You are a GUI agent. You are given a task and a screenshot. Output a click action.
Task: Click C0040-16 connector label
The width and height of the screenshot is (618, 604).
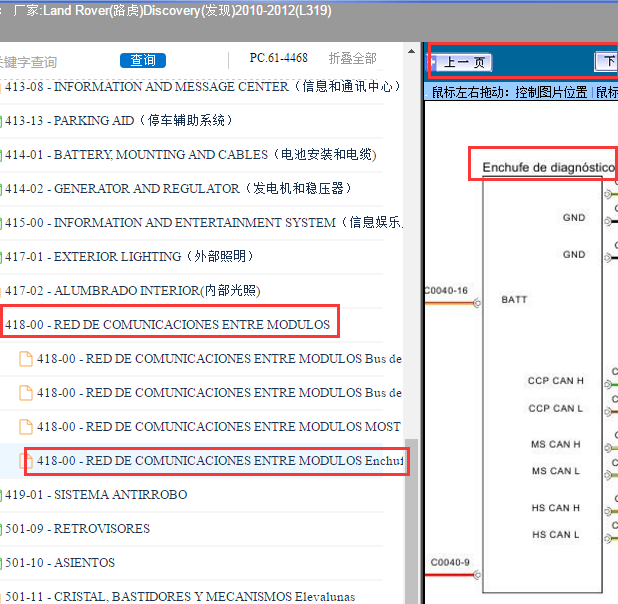(446, 291)
